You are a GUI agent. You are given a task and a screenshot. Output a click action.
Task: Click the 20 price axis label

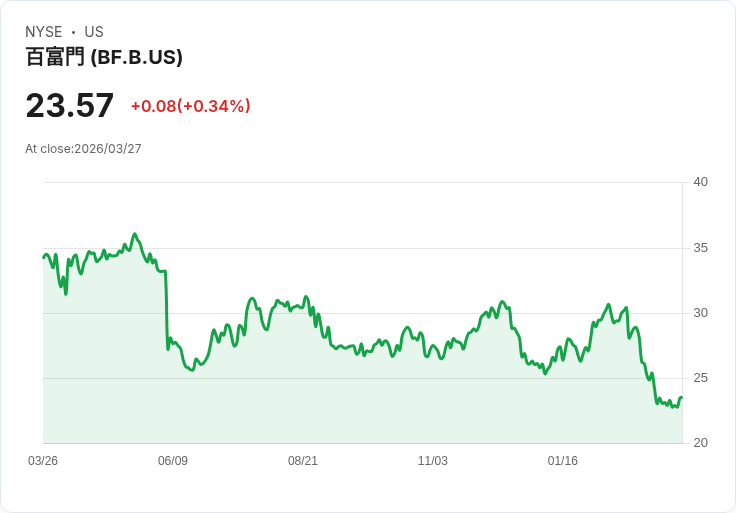click(x=700, y=443)
